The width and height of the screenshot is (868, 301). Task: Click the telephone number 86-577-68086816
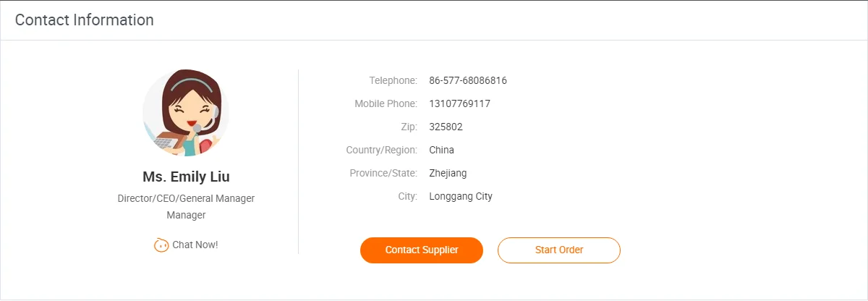coord(468,80)
